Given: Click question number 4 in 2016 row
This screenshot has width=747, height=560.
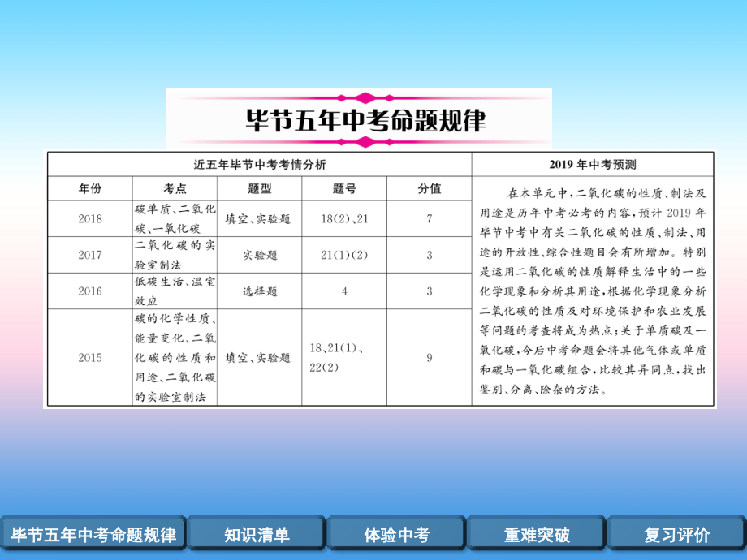Looking at the screenshot, I should 344,291.
